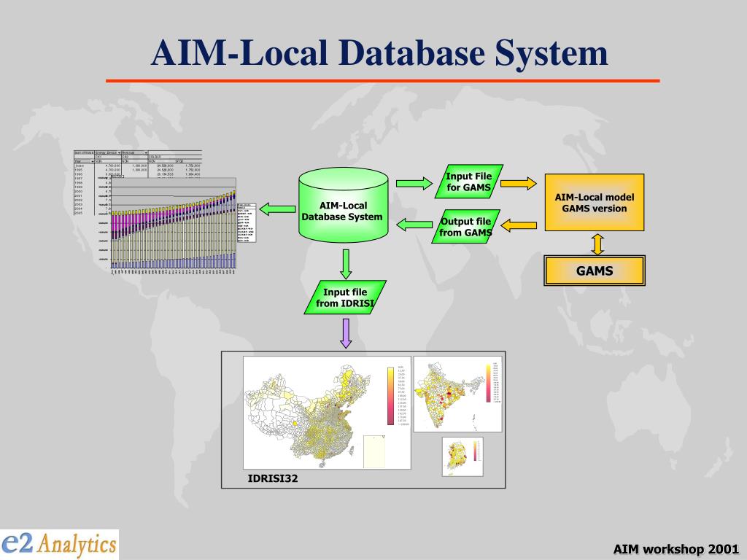
Task: Select the Output file from GAMS parallelogram
Action: coord(466,227)
